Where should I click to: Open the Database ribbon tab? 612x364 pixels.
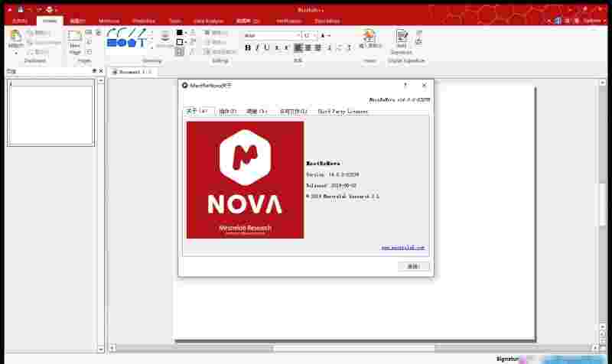pos(327,21)
